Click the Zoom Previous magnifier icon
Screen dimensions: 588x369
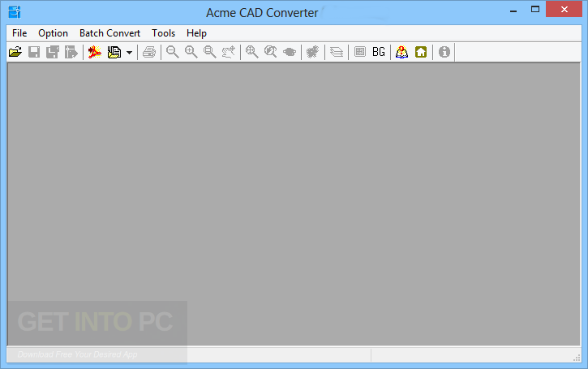pyautogui.click(x=271, y=52)
